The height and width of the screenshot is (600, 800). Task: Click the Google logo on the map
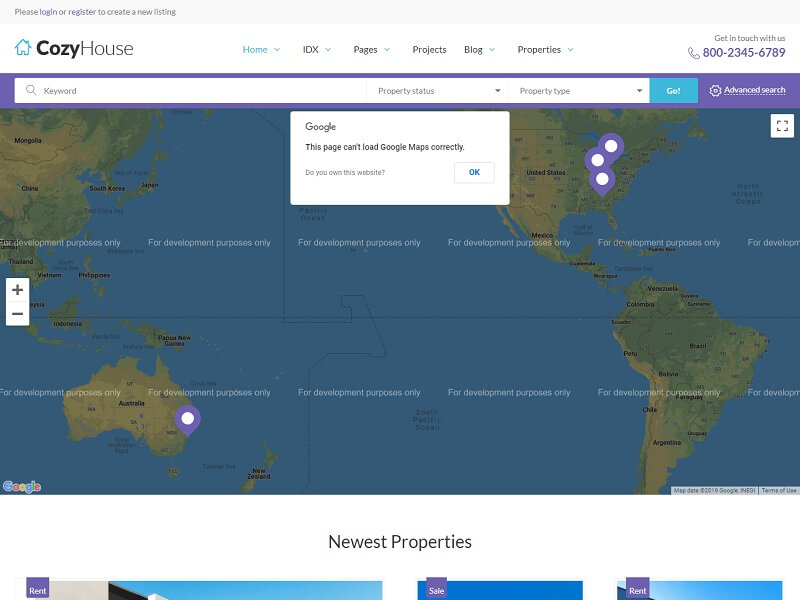[x=22, y=487]
